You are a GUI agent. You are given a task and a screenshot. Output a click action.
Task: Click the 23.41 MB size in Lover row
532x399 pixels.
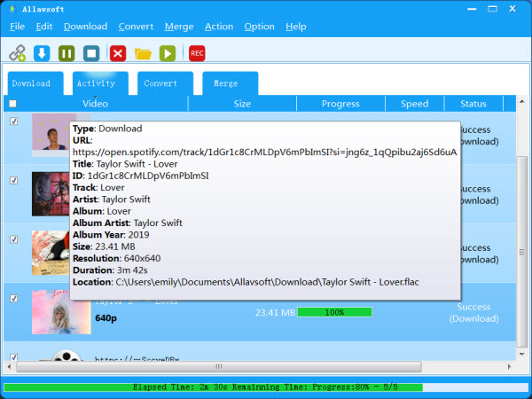[x=275, y=312]
